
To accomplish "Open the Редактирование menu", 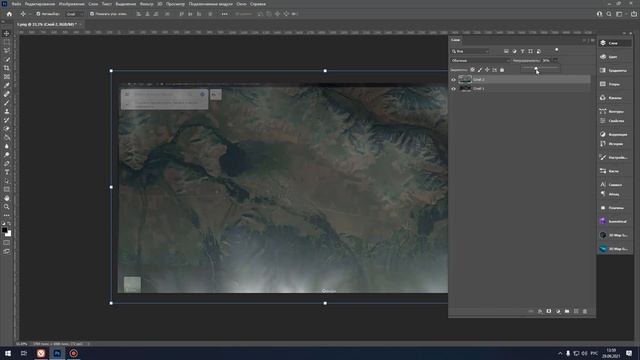I will [x=40, y=4].
